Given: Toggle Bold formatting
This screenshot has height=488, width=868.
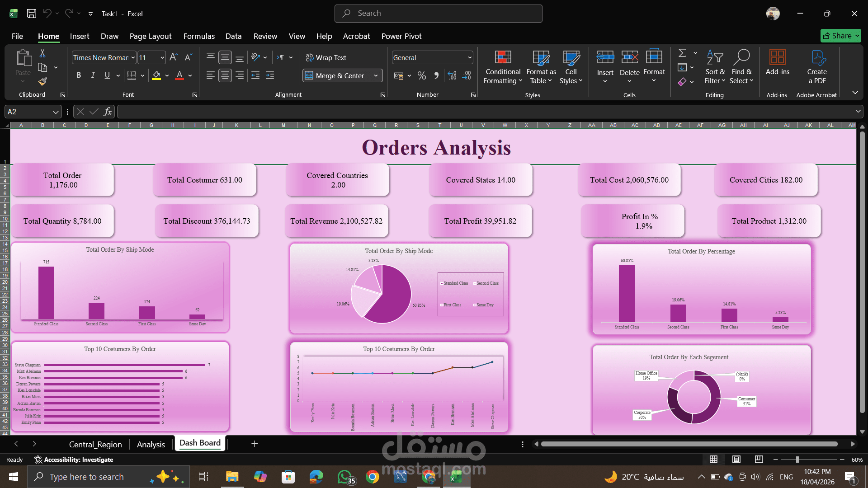Looking at the screenshot, I should point(79,75).
